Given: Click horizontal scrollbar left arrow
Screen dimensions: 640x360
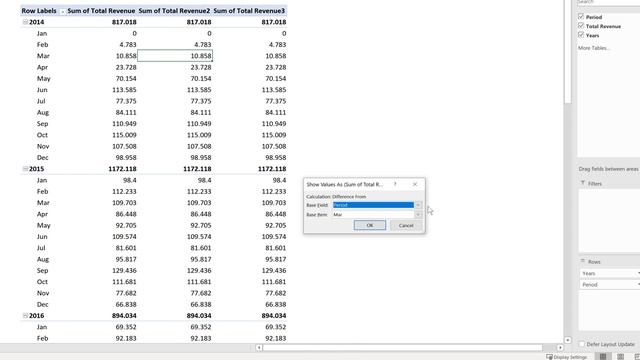Looking at the screenshot, I should click(x=259, y=348).
